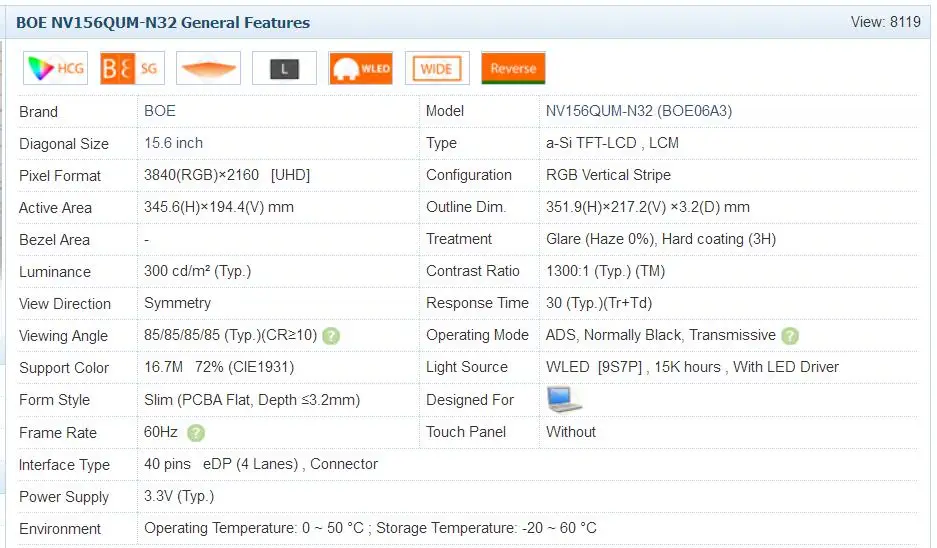
Task: Click the Support Color label
Action: click(64, 368)
